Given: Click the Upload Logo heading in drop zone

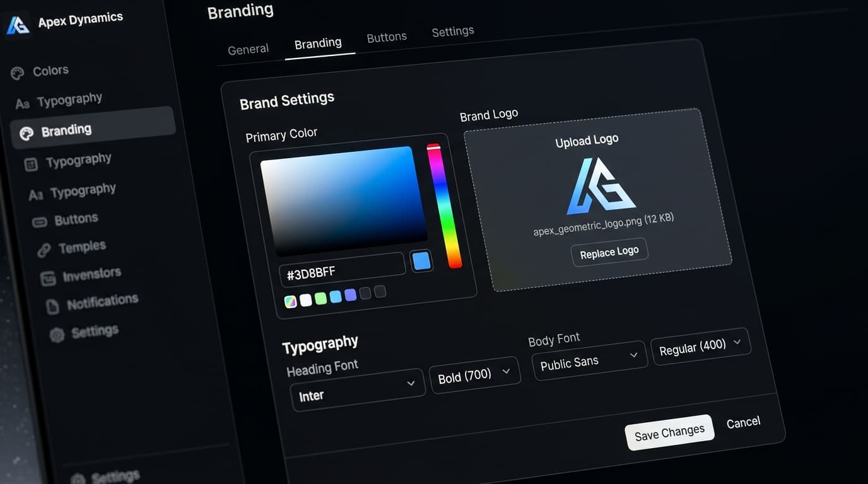Looking at the screenshot, I should (x=587, y=141).
